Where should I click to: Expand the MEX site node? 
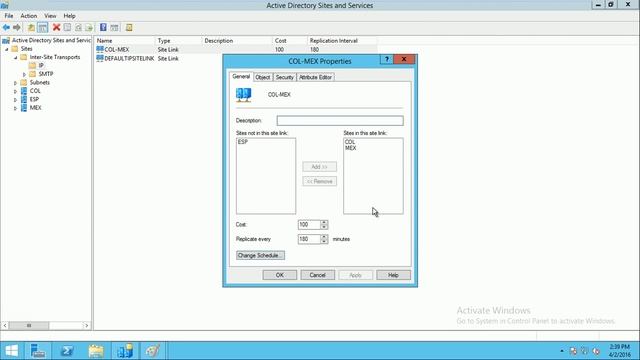pos(16,109)
